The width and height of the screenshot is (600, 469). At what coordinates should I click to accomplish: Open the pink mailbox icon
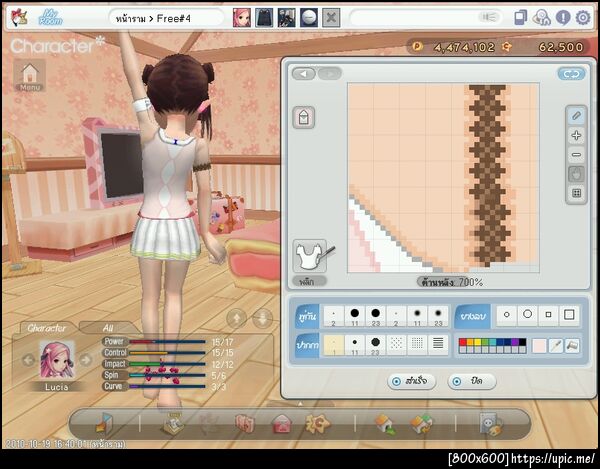[x=281, y=424]
